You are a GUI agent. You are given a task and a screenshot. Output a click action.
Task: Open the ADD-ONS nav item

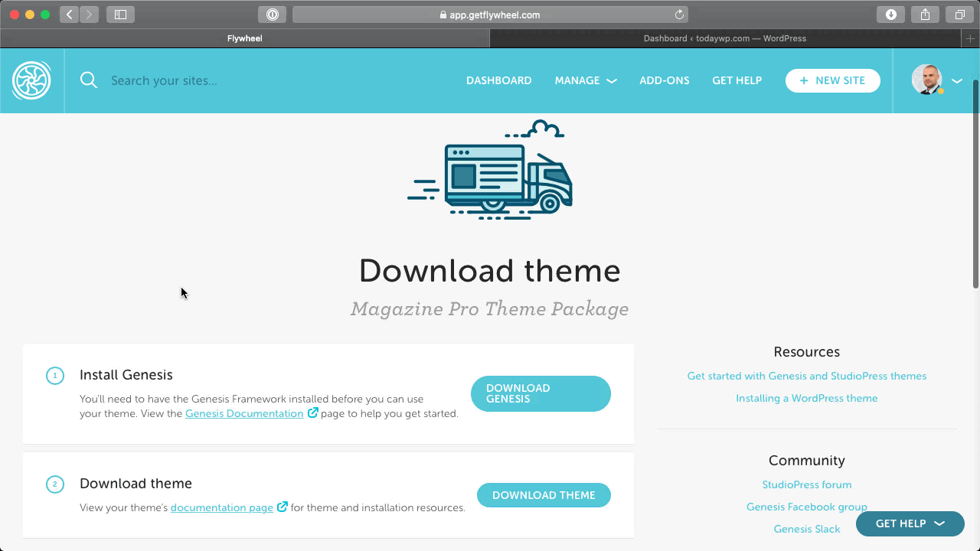click(665, 80)
